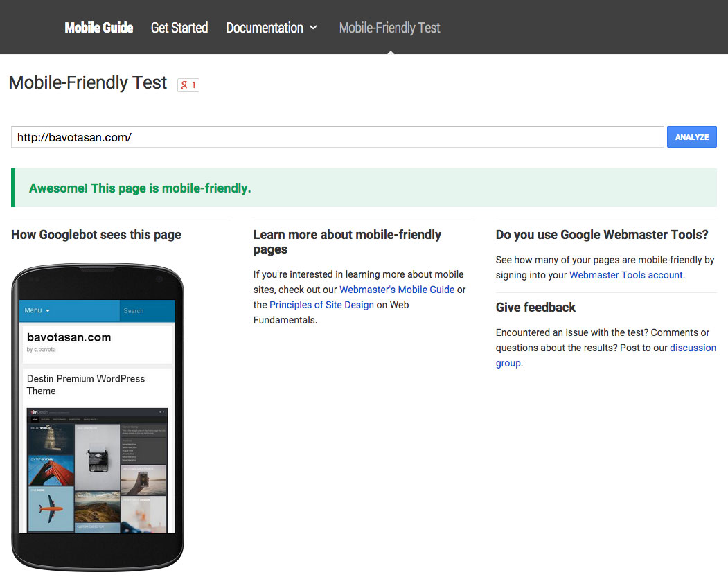Click the Destin theme screenshot thumbnail

97,470
